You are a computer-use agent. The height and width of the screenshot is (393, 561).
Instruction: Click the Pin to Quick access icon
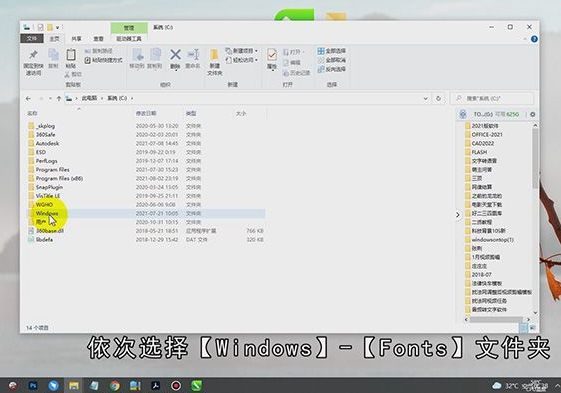tap(33, 55)
